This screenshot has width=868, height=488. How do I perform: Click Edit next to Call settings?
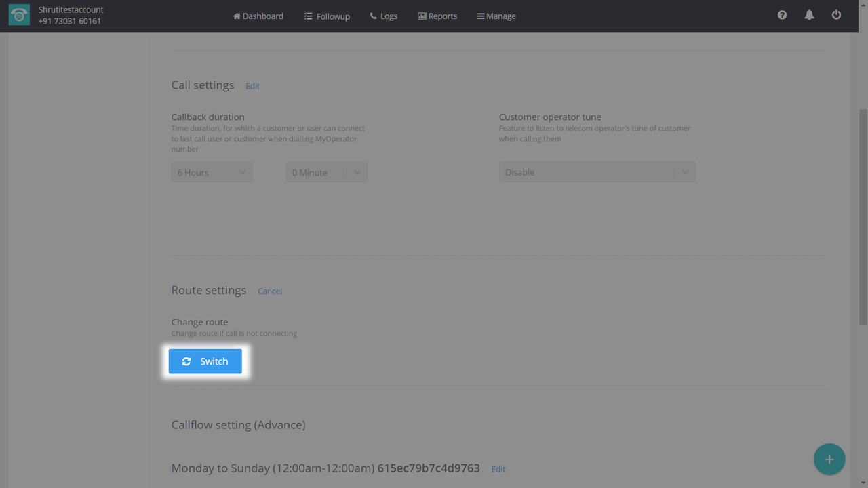tap(252, 86)
